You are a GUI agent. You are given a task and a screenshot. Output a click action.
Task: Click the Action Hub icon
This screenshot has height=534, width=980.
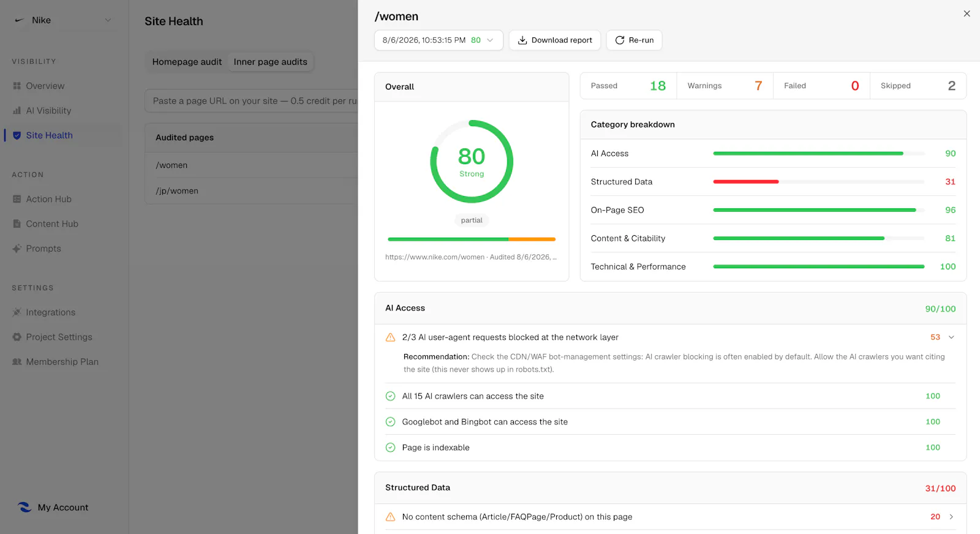click(x=17, y=199)
